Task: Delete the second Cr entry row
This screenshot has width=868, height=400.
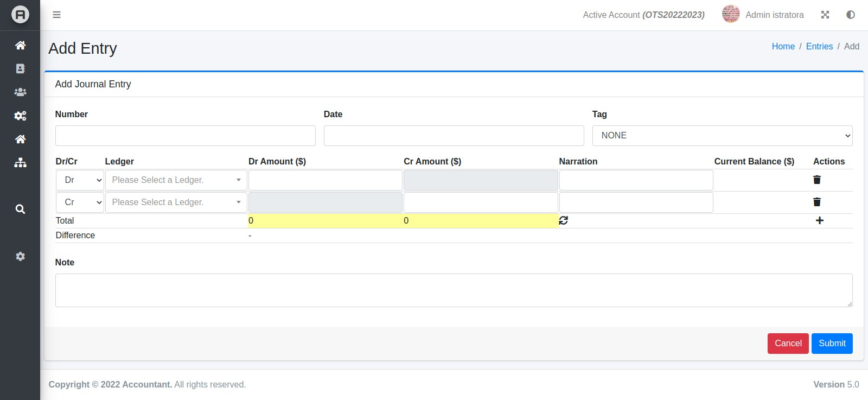Action: (817, 202)
